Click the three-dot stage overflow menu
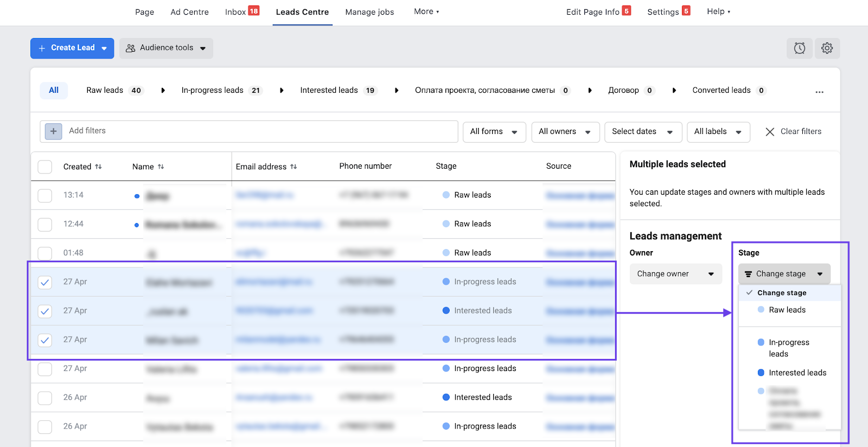The height and width of the screenshot is (447, 868). (x=819, y=92)
